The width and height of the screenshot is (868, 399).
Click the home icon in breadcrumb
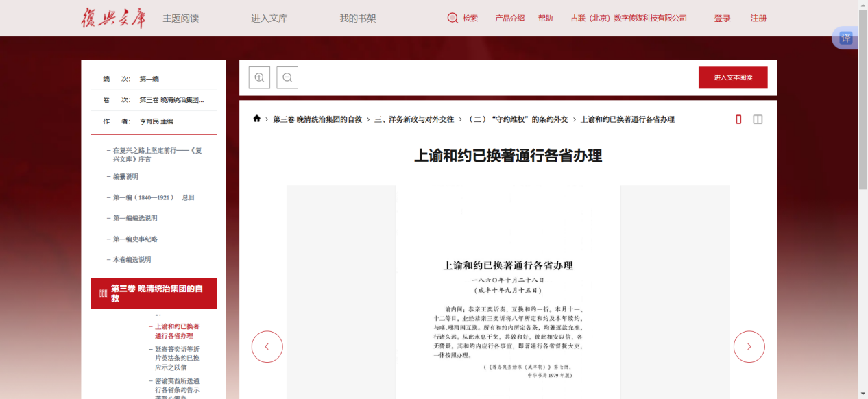257,119
